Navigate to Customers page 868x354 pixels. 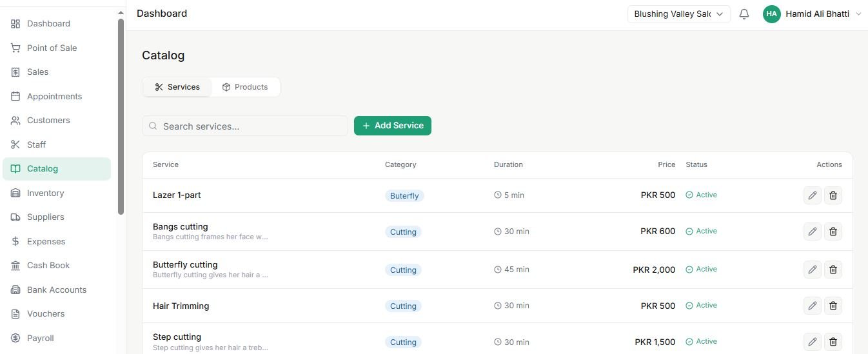coord(57,121)
